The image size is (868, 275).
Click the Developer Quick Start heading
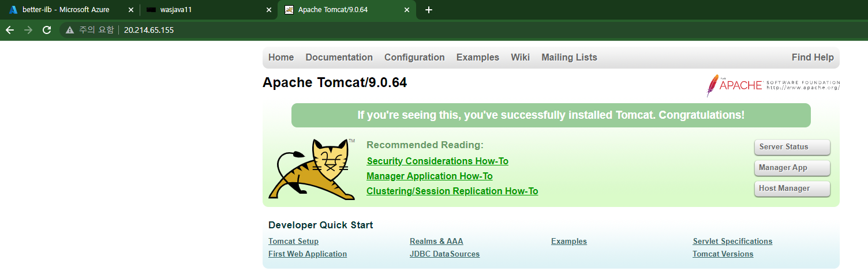click(321, 225)
